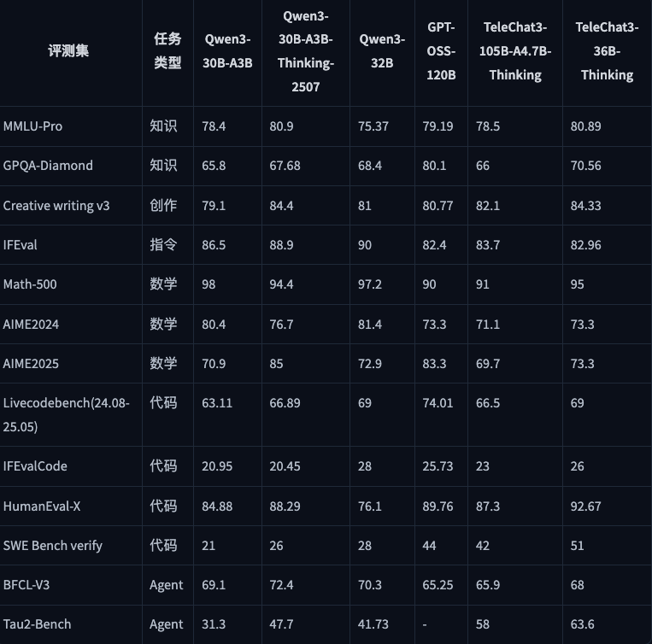
Task: Select the 71.1 AIME2024 score
Action: coord(488,325)
